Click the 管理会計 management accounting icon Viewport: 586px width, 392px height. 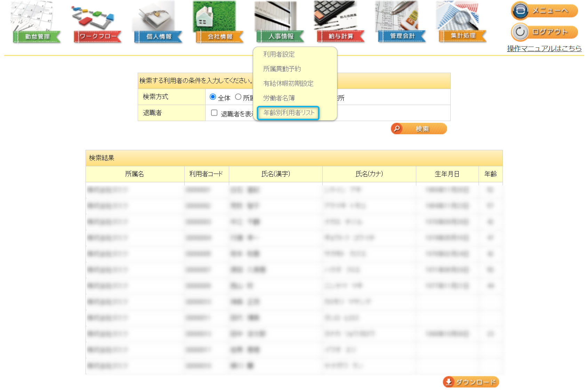click(402, 23)
